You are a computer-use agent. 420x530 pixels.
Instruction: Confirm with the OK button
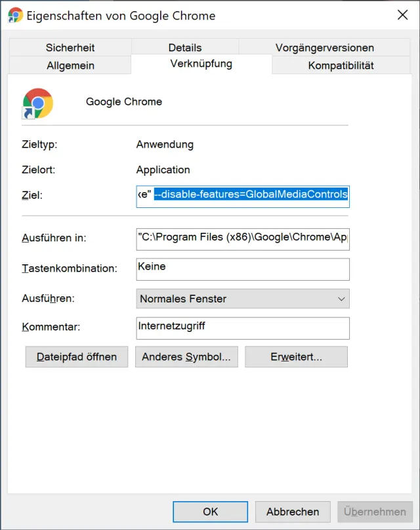pyautogui.click(x=211, y=512)
